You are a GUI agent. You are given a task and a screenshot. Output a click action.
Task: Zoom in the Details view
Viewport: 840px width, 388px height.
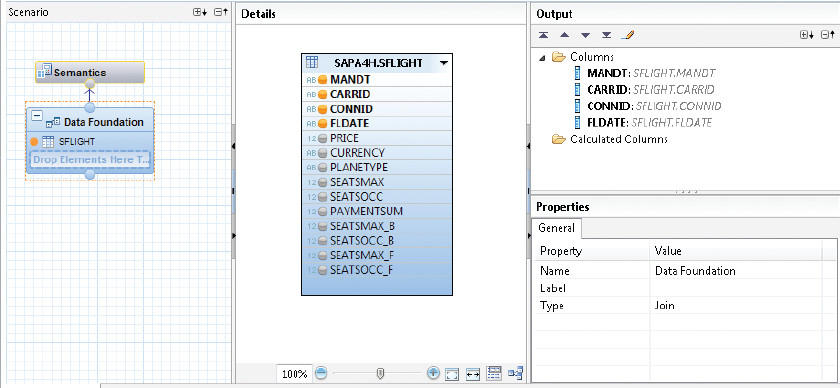click(x=433, y=373)
